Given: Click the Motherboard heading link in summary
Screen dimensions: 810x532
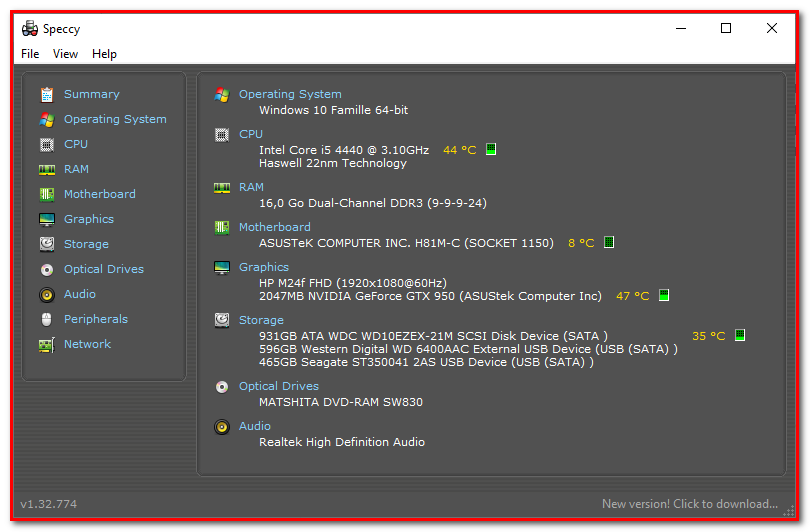Looking at the screenshot, I should coord(274,227).
